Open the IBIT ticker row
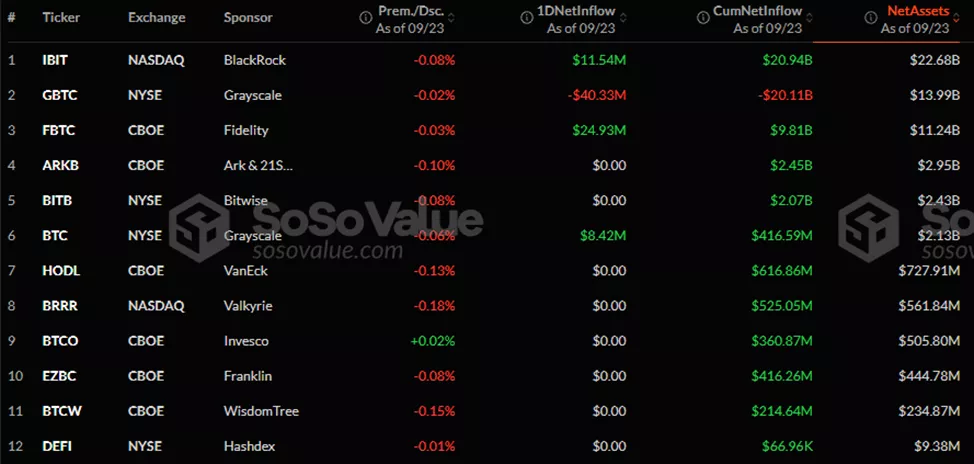974x464 pixels. [x=55, y=60]
